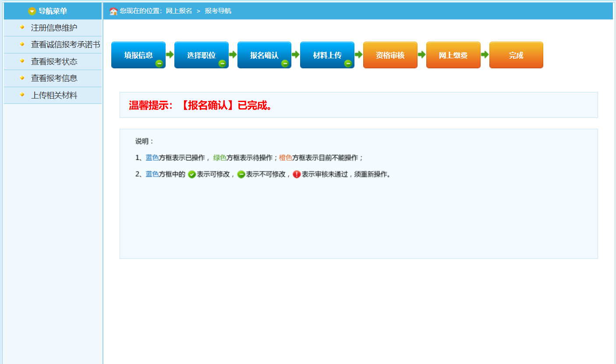Click the lock icon on 填报信息 step
616x364 pixels.
(159, 64)
